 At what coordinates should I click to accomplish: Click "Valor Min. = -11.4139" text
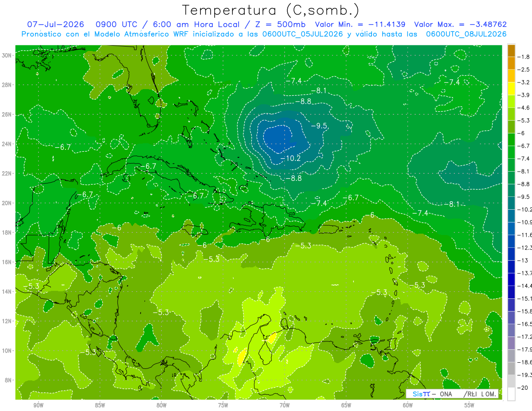360,24
